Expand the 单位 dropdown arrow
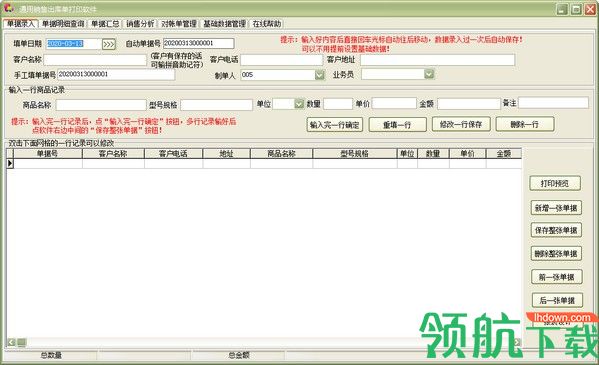The image size is (599, 365). pyautogui.click(x=299, y=104)
